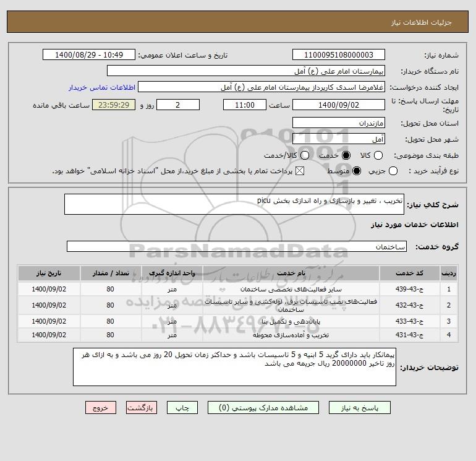Select service code ج-43-432
This screenshot has height=461, width=476.
click(x=409, y=305)
